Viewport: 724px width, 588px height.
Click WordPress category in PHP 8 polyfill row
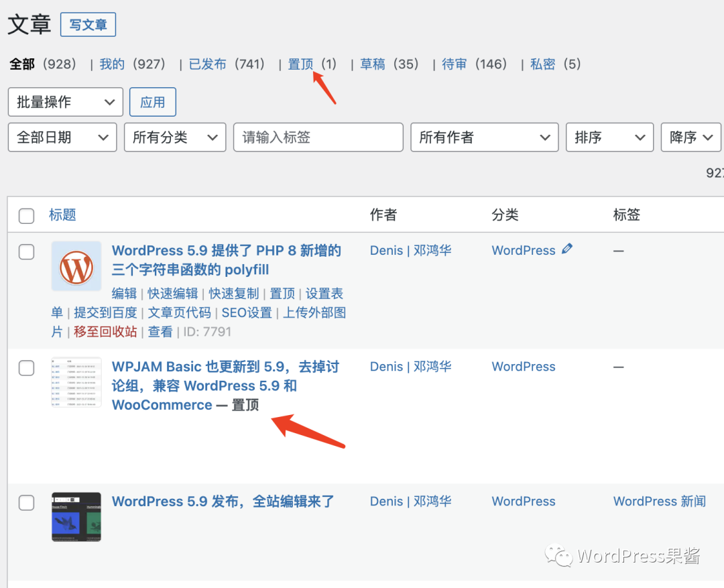[x=524, y=250]
